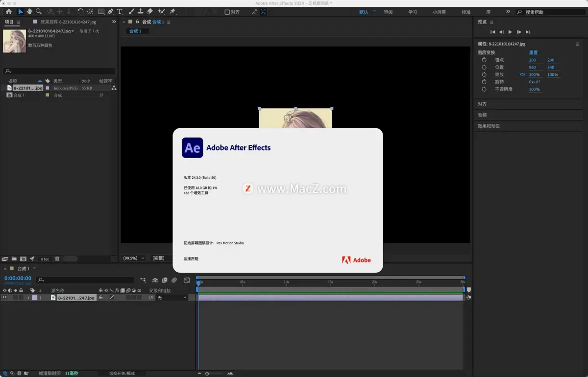Click the 不透明度 100% value
The image size is (588, 377).
(534, 89)
